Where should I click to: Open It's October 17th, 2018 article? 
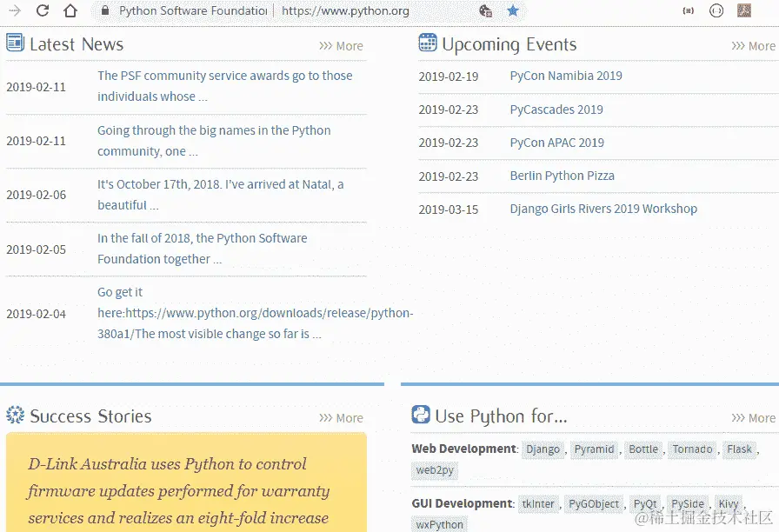(x=220, y=195)
